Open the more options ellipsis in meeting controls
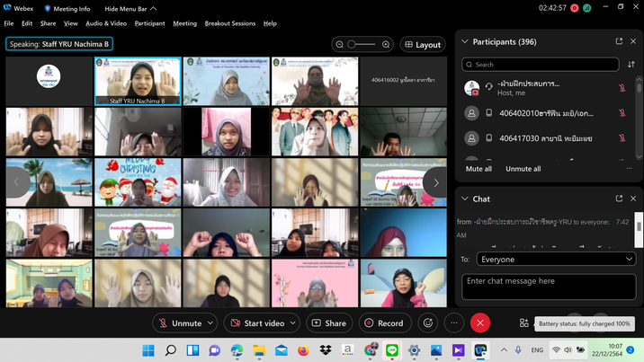The height and width of the screenshot is (362, 644). click(x=454, y=322)
